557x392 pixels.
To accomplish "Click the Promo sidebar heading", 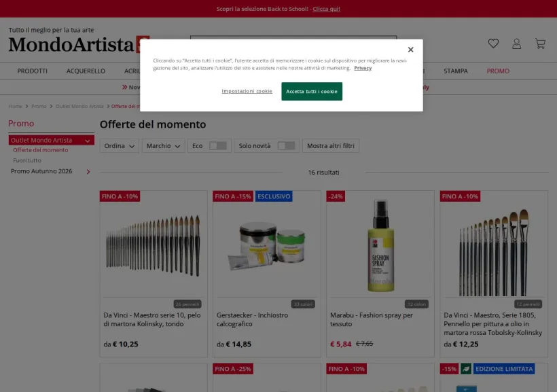I will [x=21, y=124].
